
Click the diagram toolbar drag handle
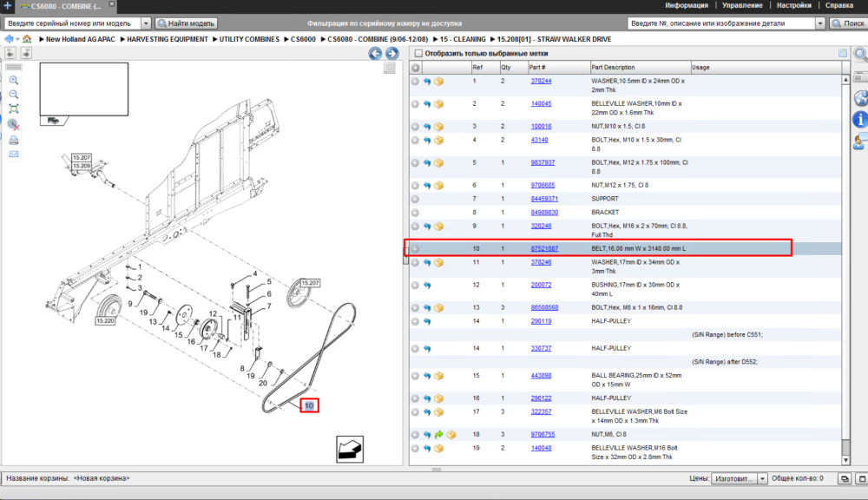[x=14, y=67]
